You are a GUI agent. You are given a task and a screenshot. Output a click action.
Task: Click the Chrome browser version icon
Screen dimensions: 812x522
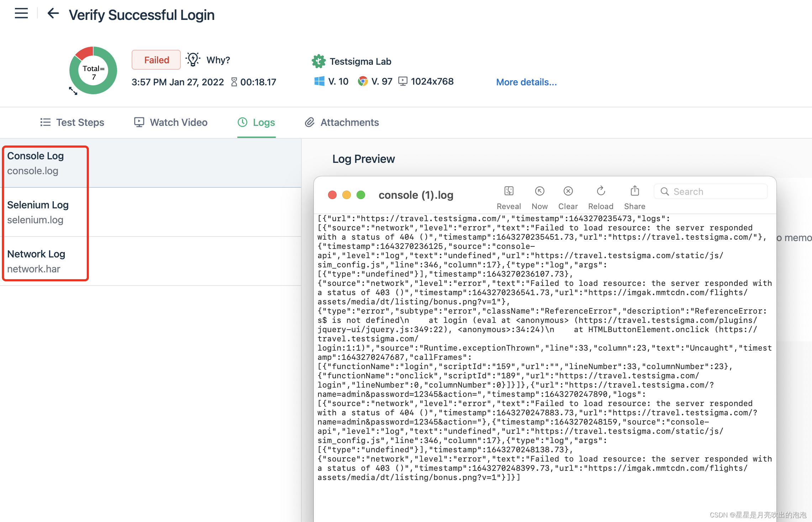coord(363,81)
